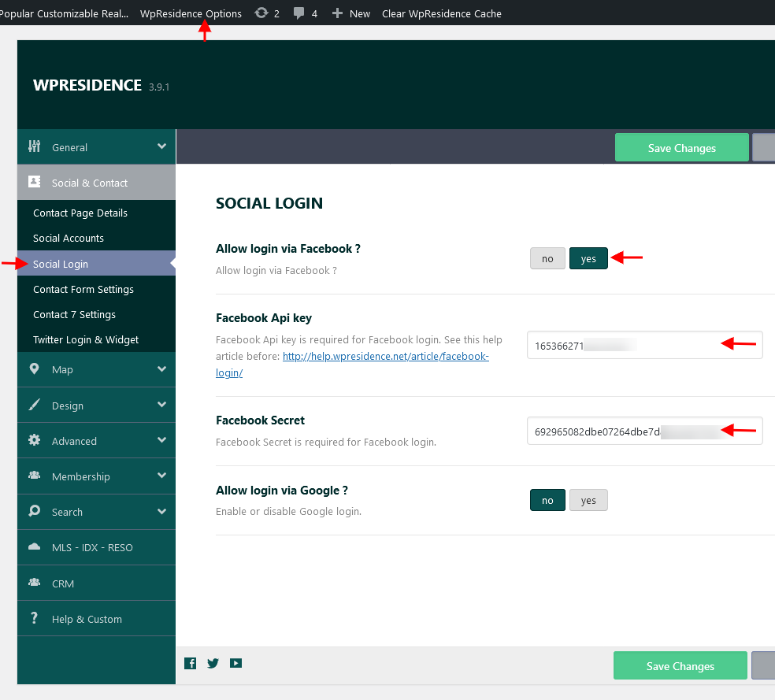
Task: Click the CRM menu label
Action: 63,583
